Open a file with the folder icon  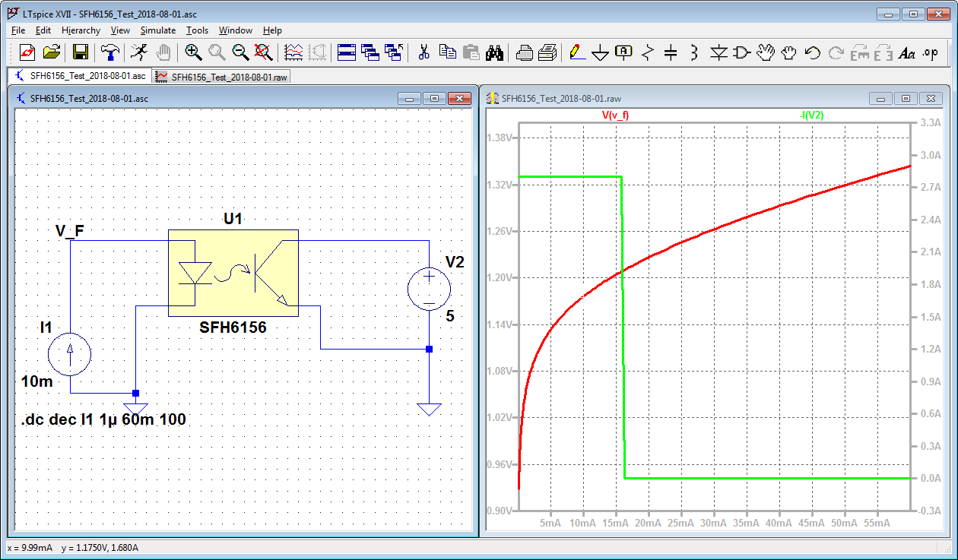tap(51, 52)
